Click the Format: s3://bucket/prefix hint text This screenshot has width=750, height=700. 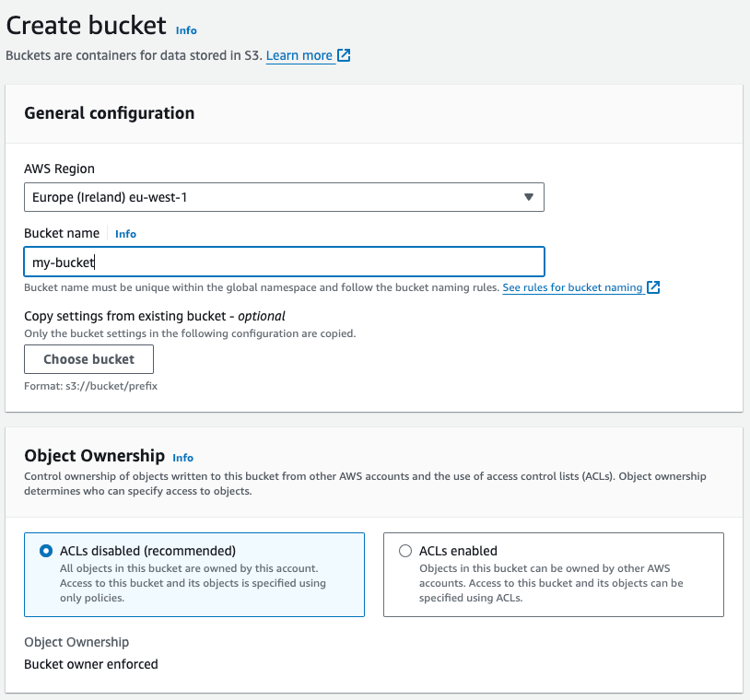click(x=90, y=386)
